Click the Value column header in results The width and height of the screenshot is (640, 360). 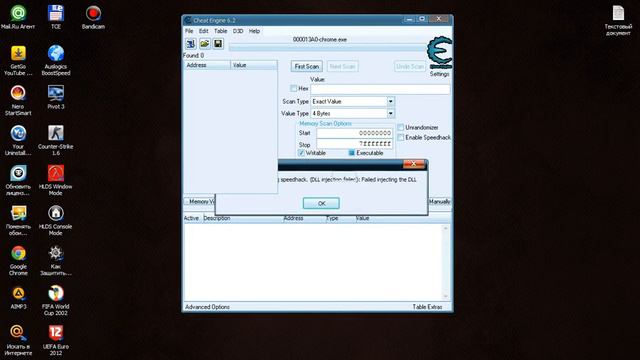[254, 65]
